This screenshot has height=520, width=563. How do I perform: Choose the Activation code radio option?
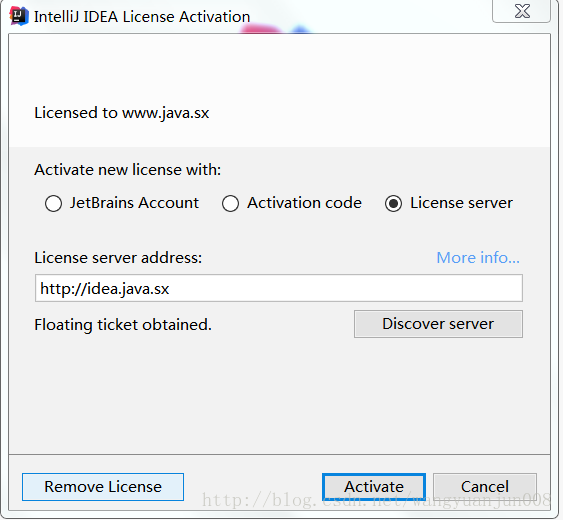point(230,204)
